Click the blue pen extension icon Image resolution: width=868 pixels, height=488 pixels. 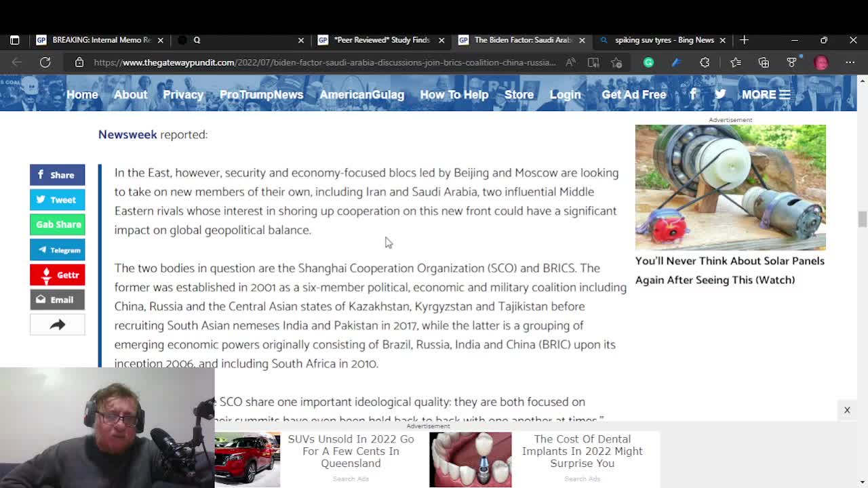pyautogui.click(x=676, y=62)
